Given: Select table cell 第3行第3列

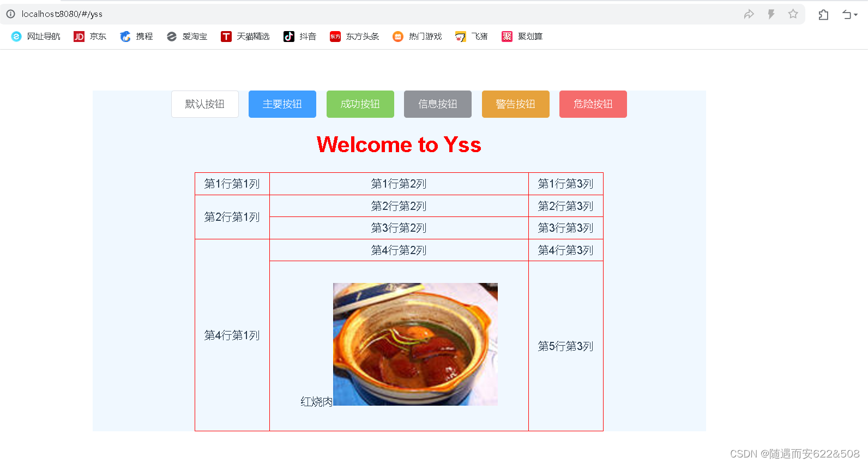Looking at the screenshot, I should [566, 228].
